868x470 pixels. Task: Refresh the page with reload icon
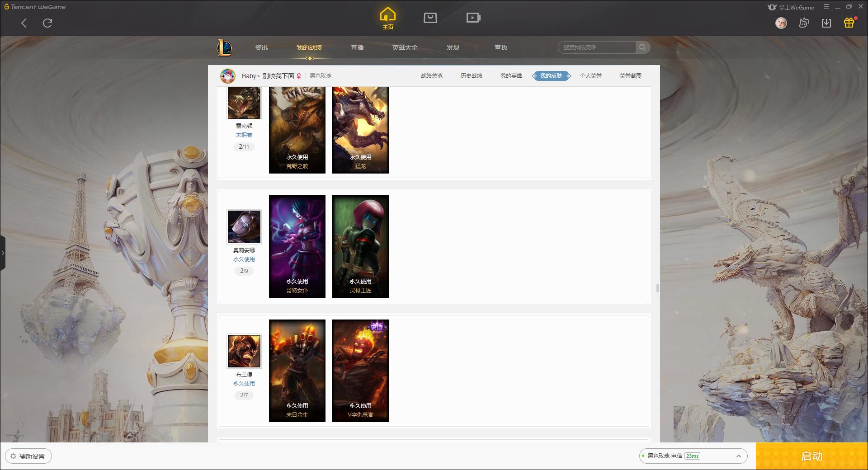click(x=47, y=23)
